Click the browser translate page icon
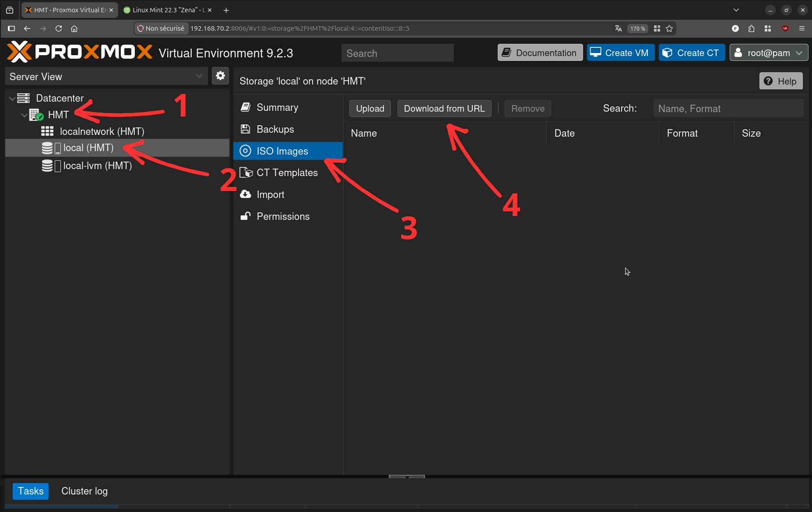Viewport: 812px width, 512px height. point(619,28)
